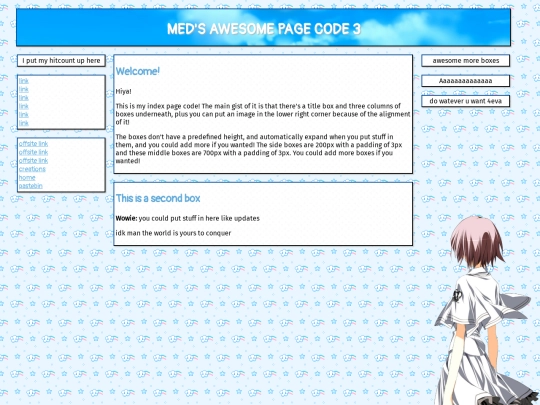Open the last "link" above the offsite links box
Viewport: 540px width, 405px height.
[x=24, y=123]
